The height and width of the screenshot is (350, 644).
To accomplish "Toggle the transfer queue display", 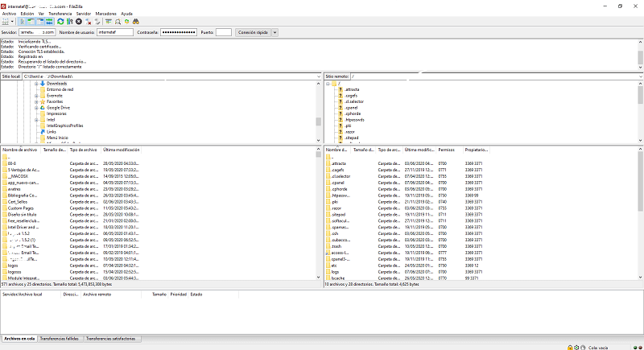I will (x=49, y=22).
